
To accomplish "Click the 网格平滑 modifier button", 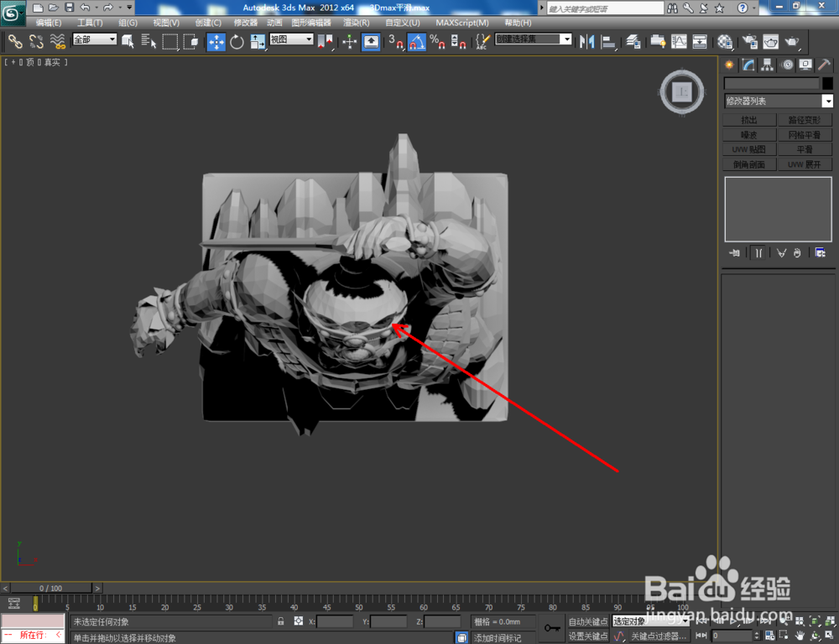I will [x=805, y=135].
